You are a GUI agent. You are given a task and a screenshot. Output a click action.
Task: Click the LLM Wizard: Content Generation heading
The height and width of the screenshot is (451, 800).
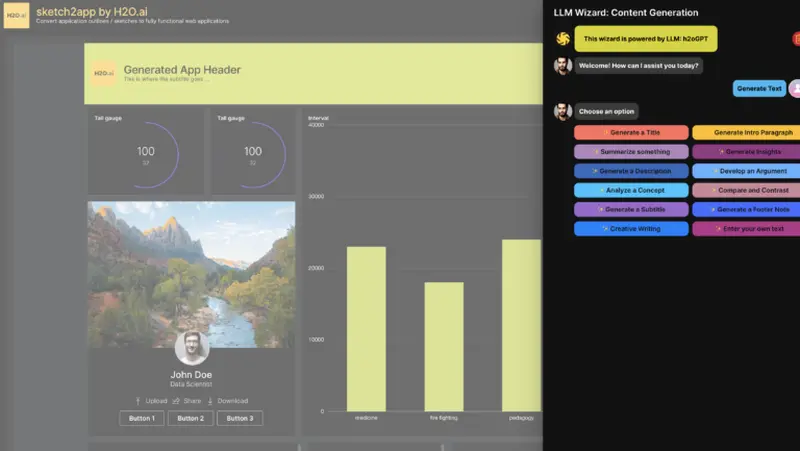tap(626, 13)
